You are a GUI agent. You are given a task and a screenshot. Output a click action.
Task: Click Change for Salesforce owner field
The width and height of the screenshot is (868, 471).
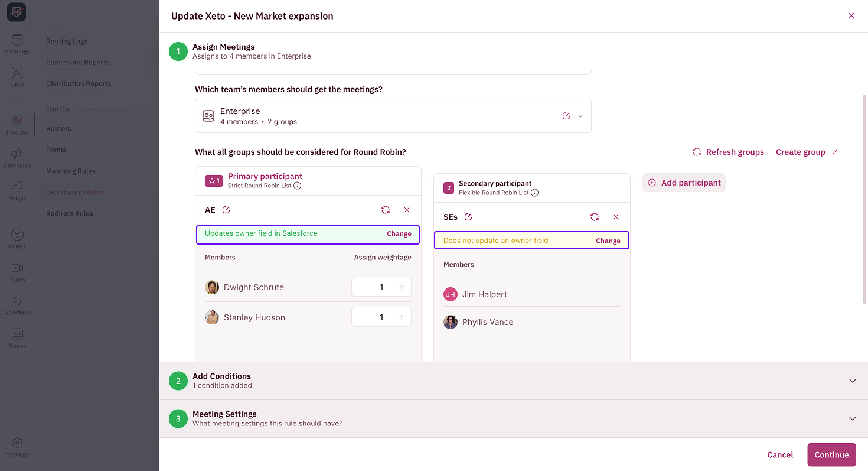pyautogui.click(x=399, y=233)
